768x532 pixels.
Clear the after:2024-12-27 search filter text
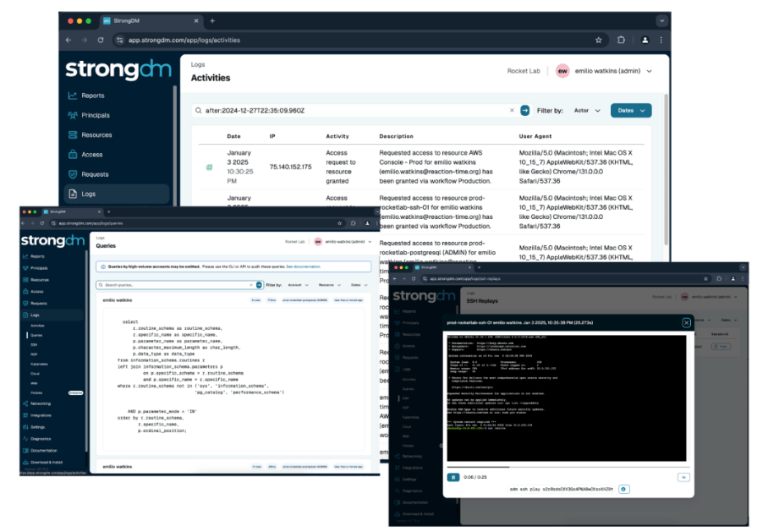click(x=511, y=110)
